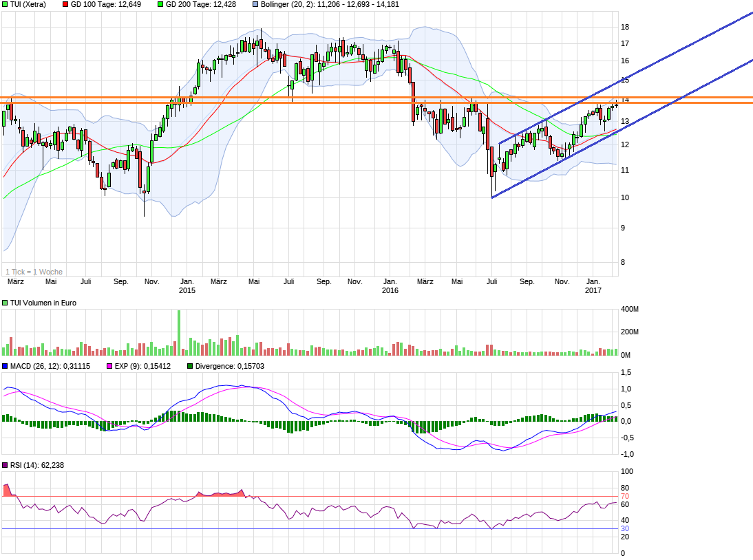Viewport: 753px width, 560px height.
Task: Click the light blue Bollinger legend square
Action: click(x=255, y=4)
